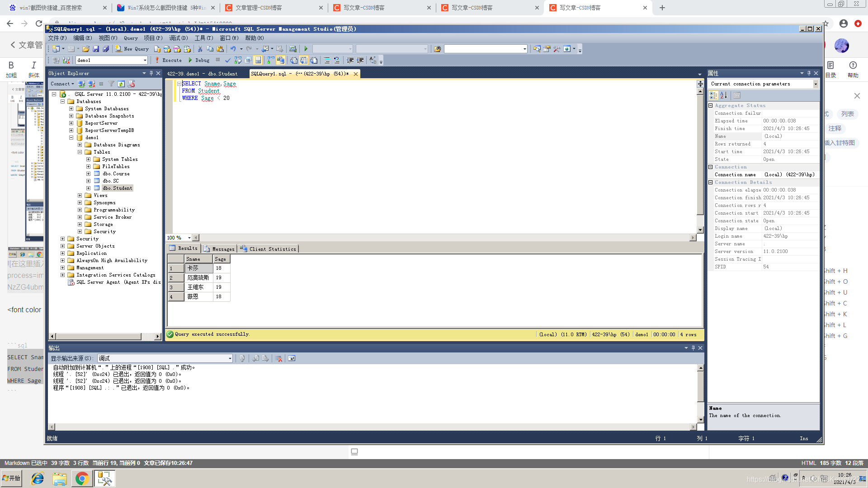Click the Windows 开始 Start button
This screenshot has height=488, width=868.
(x=12, y=479)
